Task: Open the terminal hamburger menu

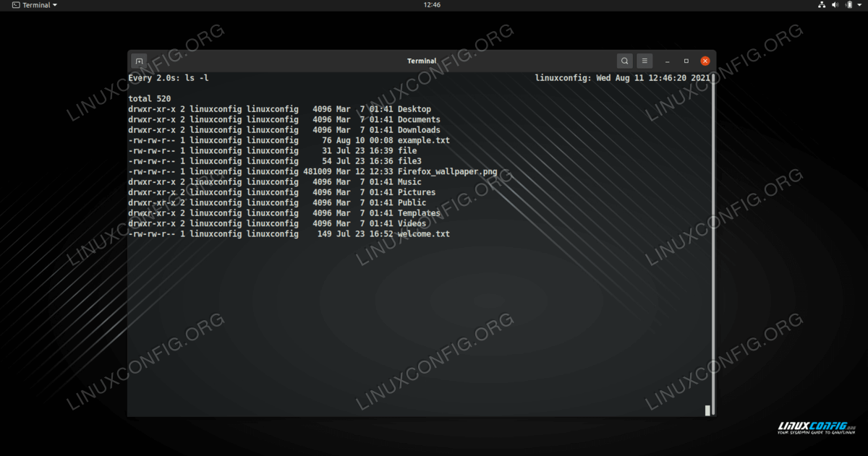Action: [645, 61]
